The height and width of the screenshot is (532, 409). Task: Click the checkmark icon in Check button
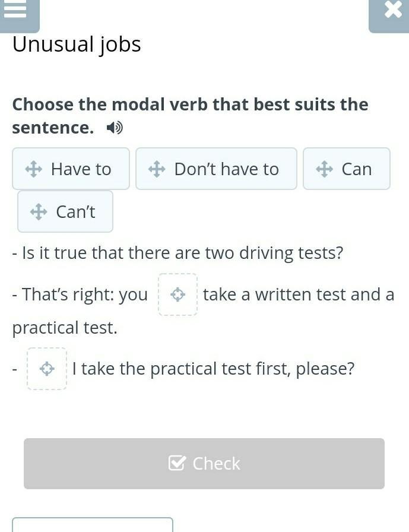tap(177, 463)
